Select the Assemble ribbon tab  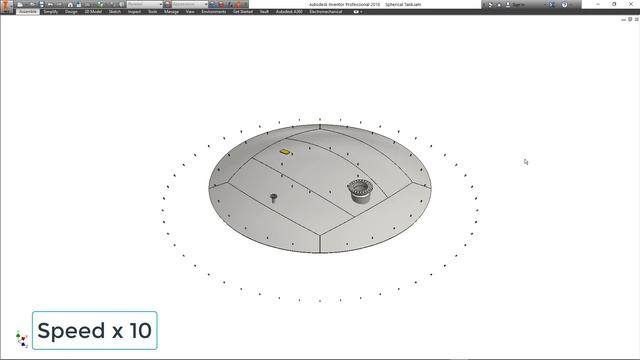28,12
